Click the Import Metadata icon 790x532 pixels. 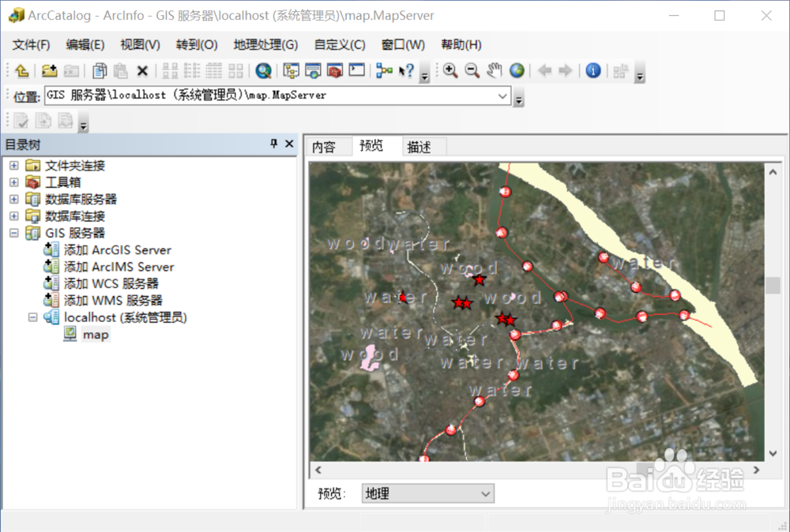[66, 121]
